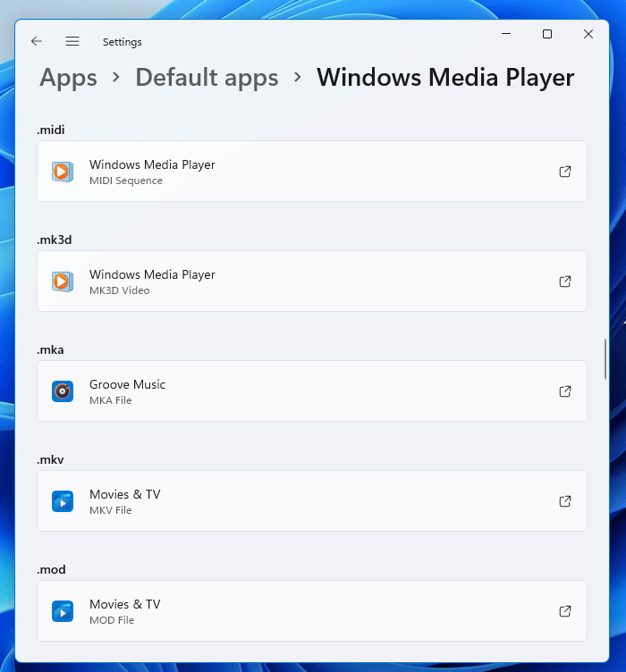The height and width of the screenshot is (672, 626).
Task: Click Movies & TV icon for .mkv
Action: click(x=63, y=501)
